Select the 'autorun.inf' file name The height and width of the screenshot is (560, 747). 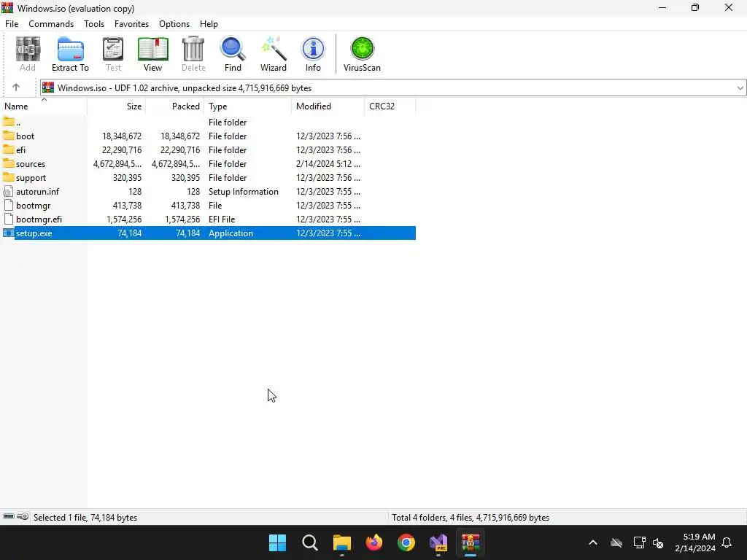[x=38, y=192]
